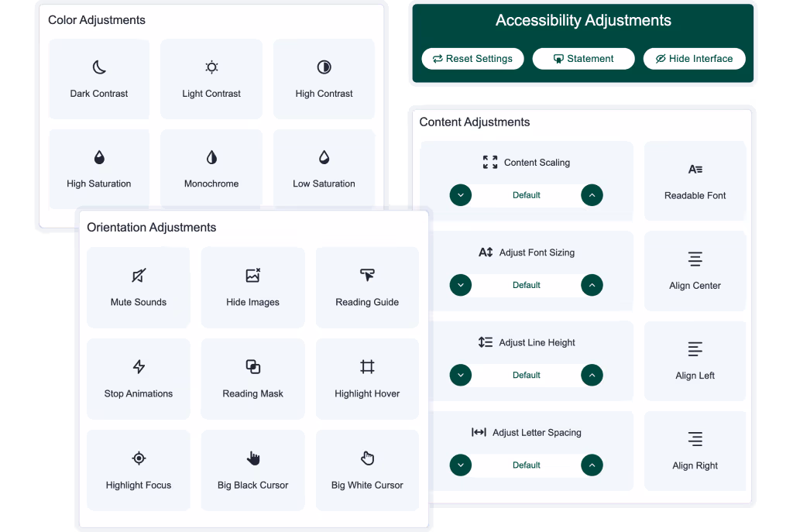The height and width of the screenshot is (532, 793).
Task: Click the Hide Images picture icon
Action: (x=252, y=276)
